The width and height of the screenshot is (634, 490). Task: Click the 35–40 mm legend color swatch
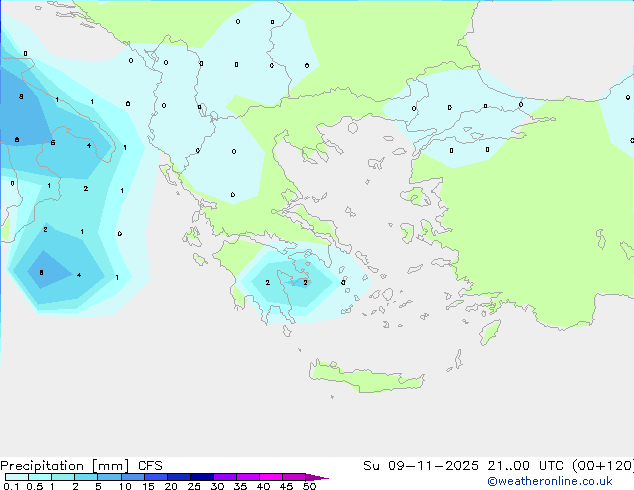(248, 477)
